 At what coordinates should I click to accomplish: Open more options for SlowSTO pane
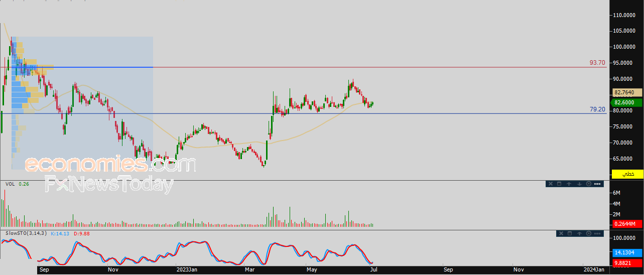tap(598, 233)
